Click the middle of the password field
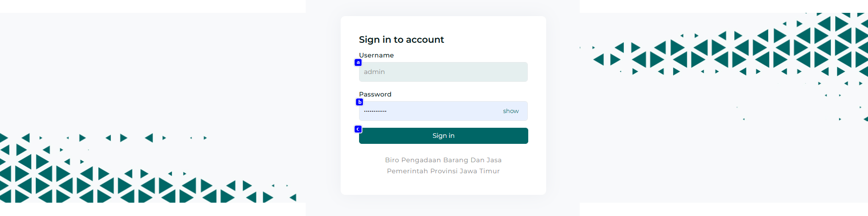 click(x=443, y=111)
